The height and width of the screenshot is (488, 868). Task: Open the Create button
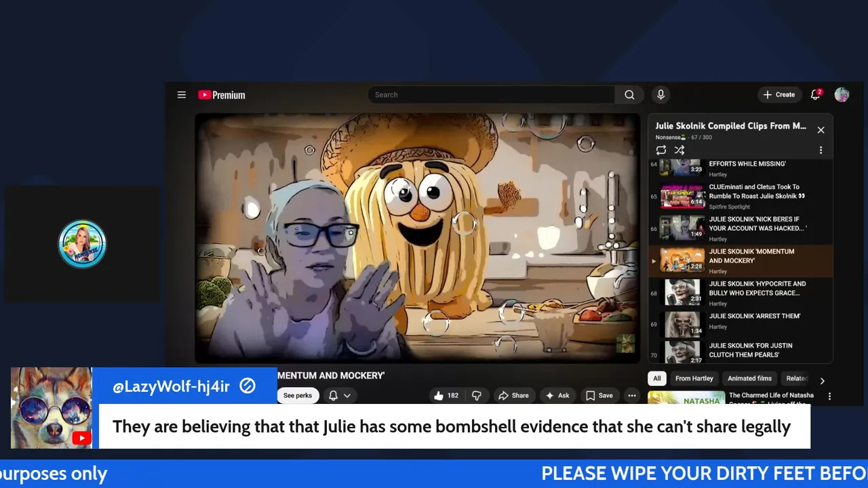[779, 95]
